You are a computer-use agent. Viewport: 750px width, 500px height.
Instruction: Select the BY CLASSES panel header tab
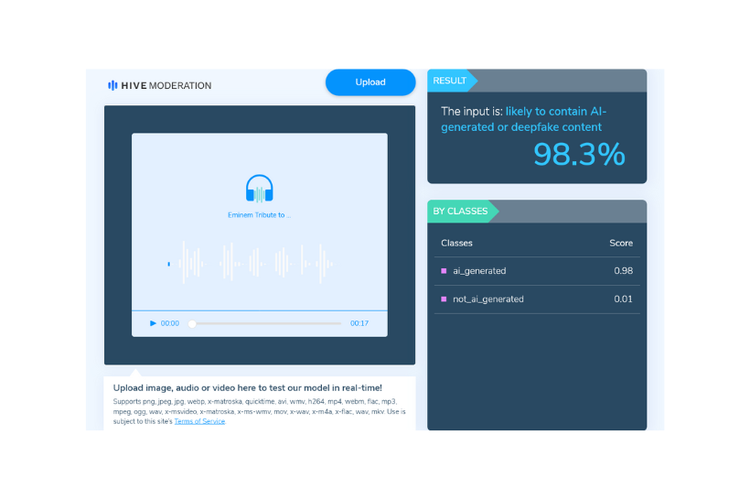(461, 211)
